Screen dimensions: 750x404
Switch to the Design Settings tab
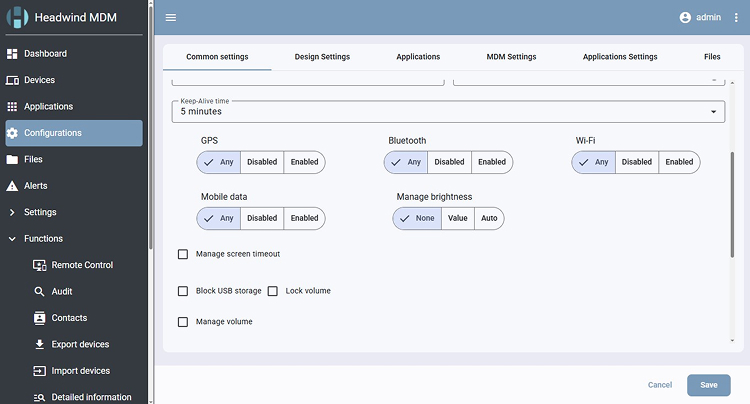coord(322,57)
